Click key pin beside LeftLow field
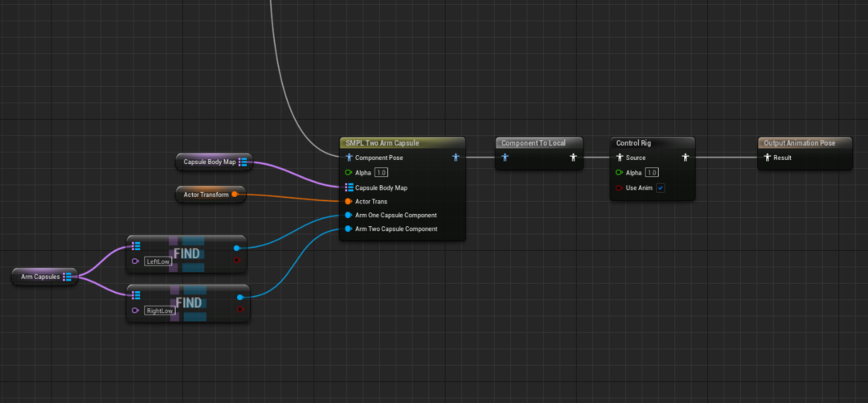 [135, 261]
